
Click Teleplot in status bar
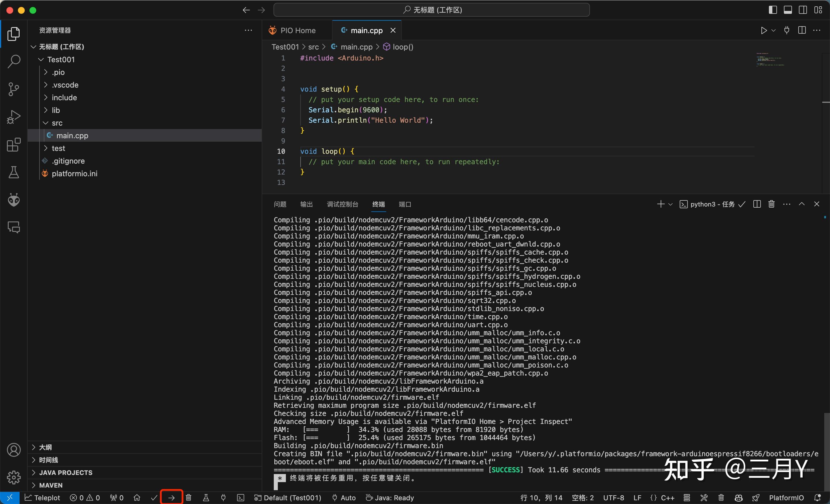[x=42, y=498]
